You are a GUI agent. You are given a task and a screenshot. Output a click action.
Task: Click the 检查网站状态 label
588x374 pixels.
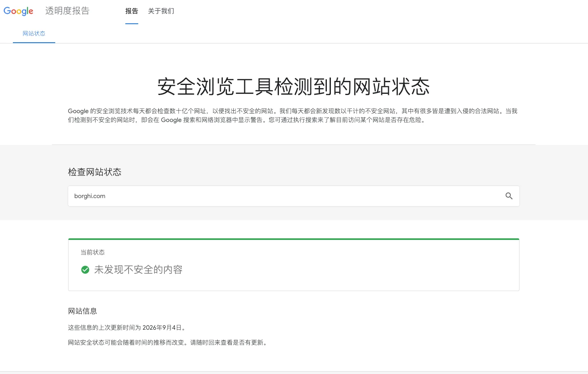[95, 172]
